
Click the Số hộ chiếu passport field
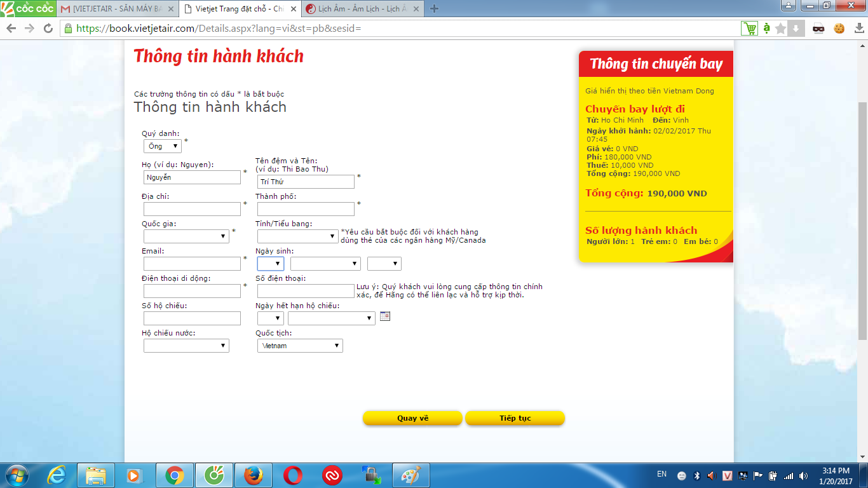[x=192, y=318]
